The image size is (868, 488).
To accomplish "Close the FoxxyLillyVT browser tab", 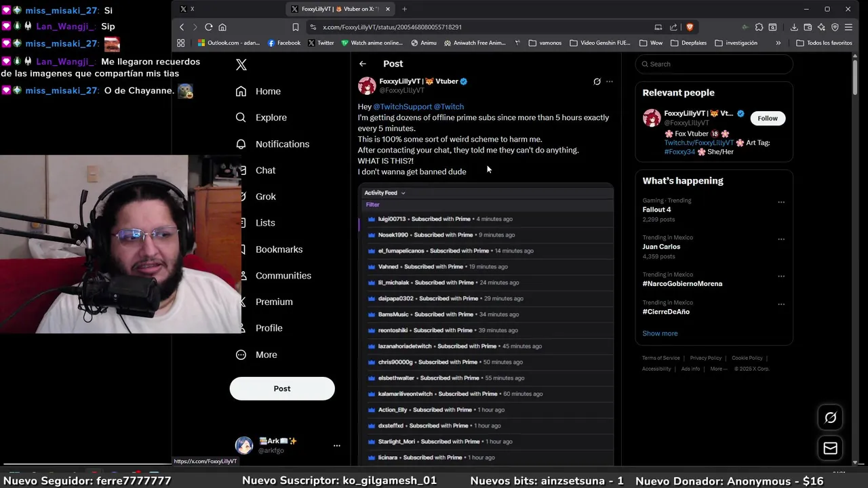I will pos(388,9).
